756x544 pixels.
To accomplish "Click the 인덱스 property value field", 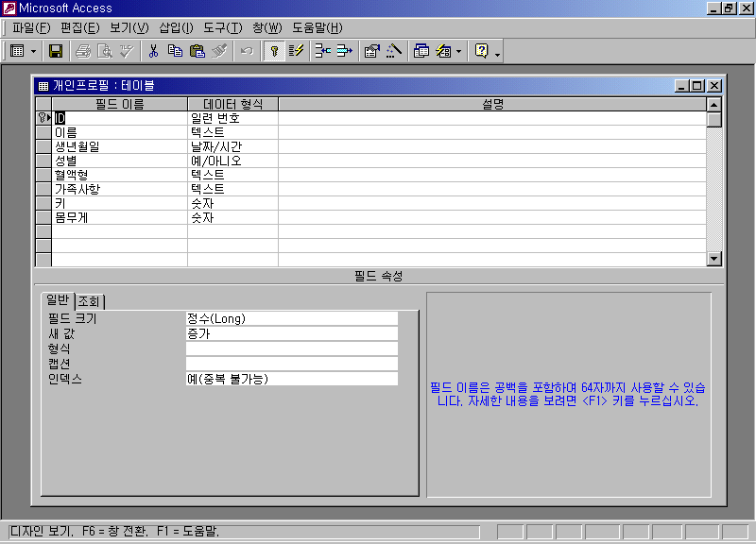I will pyautogui.click(x=292, y=379).
